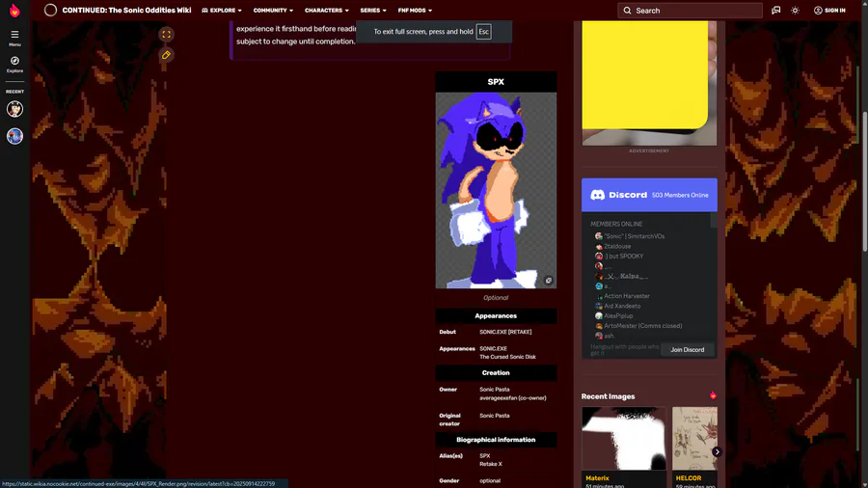Open the Materix recent image thumbnail
The width and height of the screenshot is (868, 488).
tap(624, 439)
